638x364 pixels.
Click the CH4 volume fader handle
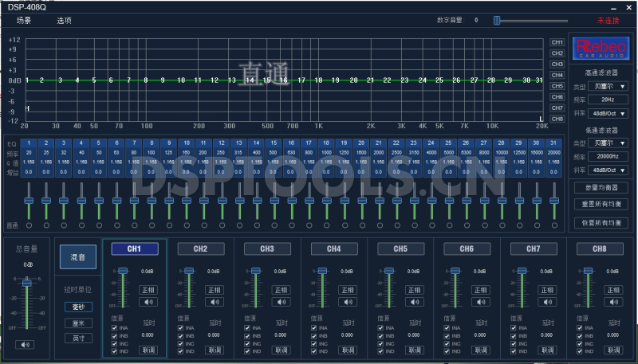click(x=322, y=271)
